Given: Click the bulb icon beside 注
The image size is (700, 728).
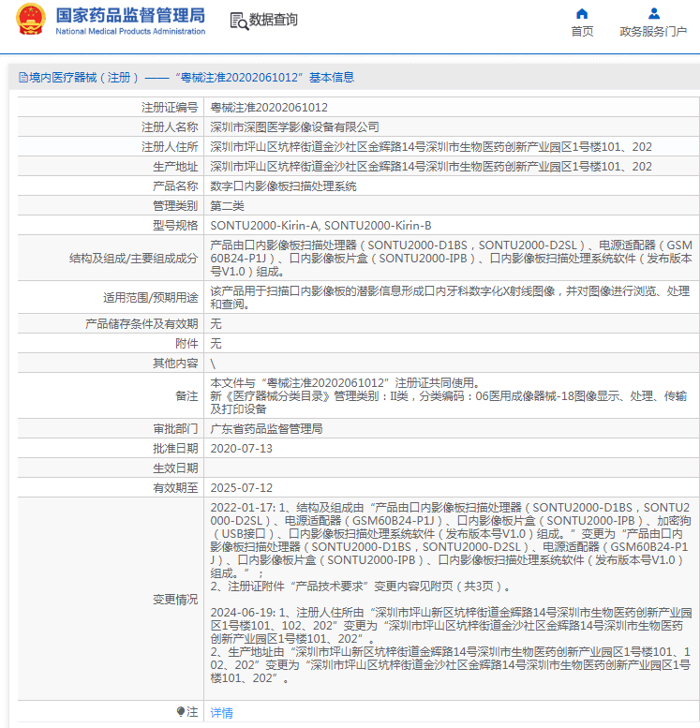Looking at the screenshot, I should pos(181,711).
